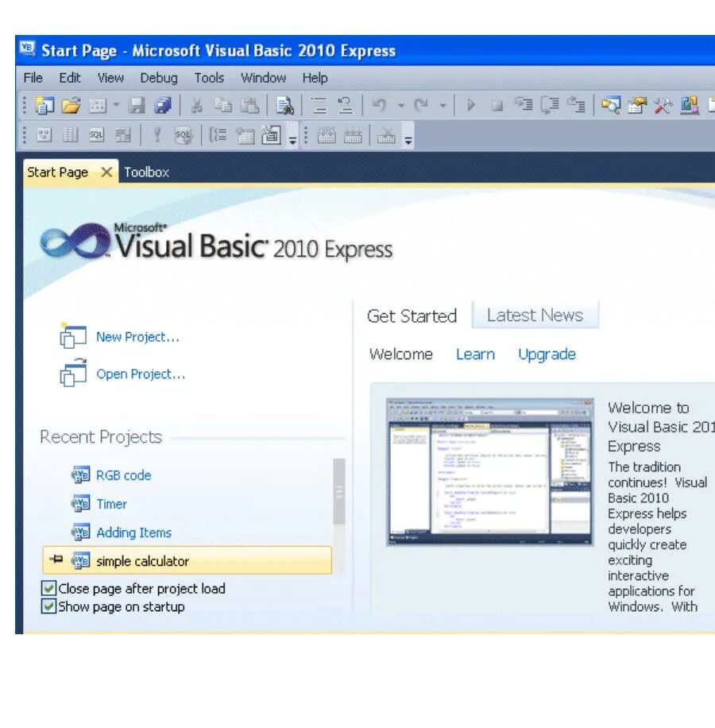
Task: Click the Find in Files binoculars icon
Action: click(x=284, y=106)
